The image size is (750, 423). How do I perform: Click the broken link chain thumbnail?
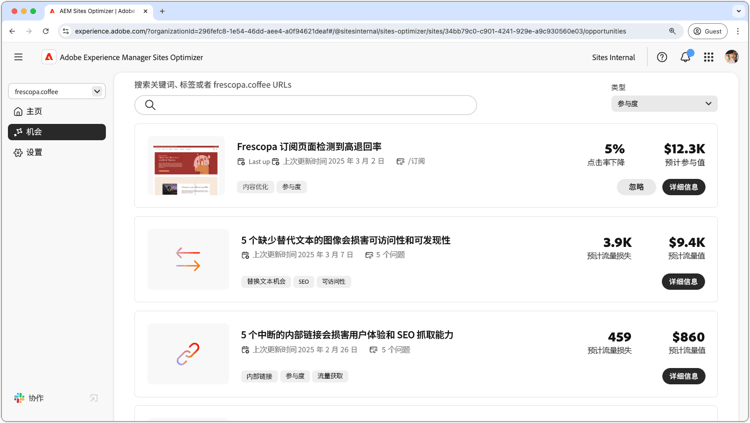188,354
